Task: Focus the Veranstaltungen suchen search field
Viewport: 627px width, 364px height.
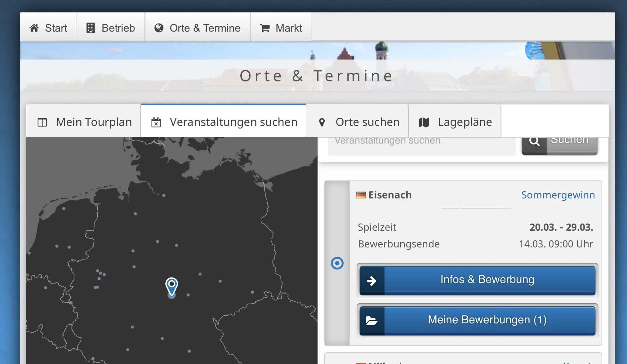Action: [x=422, y=143]
